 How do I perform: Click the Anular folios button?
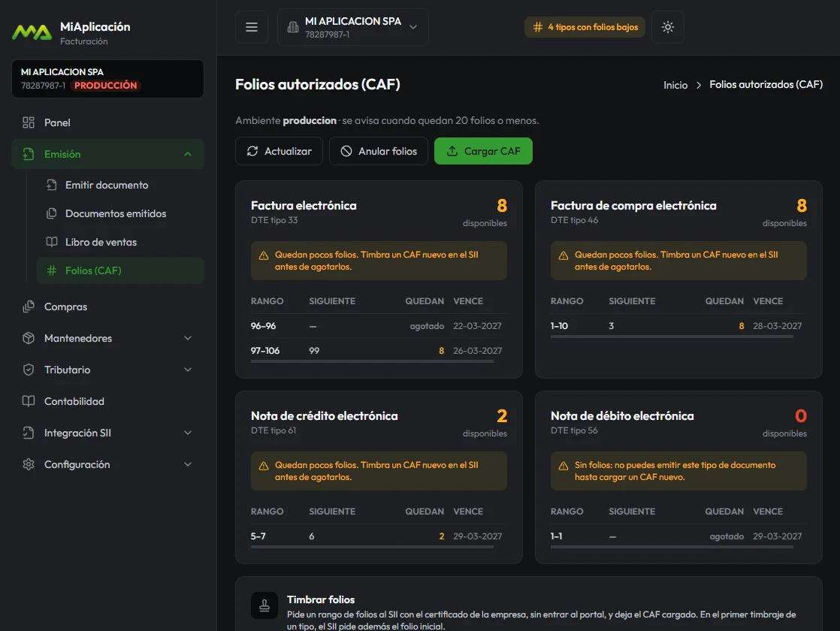point(378,151)
